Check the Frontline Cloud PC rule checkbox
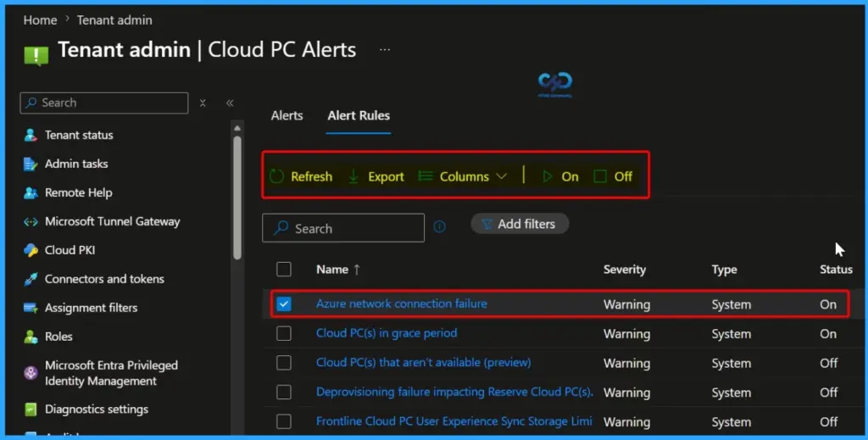This screenshot has width=868, height=440. [x=284, y=421]
